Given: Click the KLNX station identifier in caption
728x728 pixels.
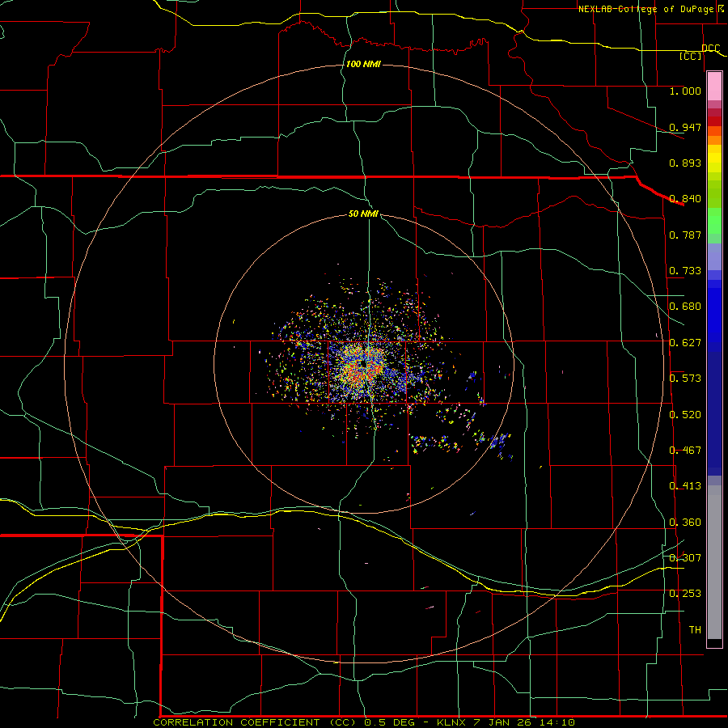Looking at the screenshot, I should pyautogui.click(x=452, y=722).
